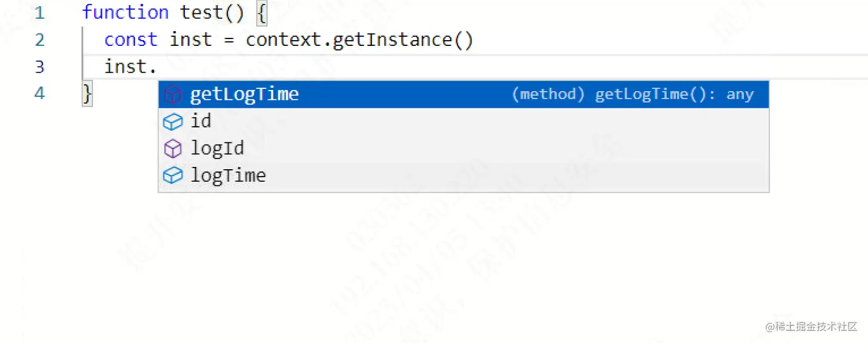Click the purple method icon beside getLogTime

tap(173, 95)
